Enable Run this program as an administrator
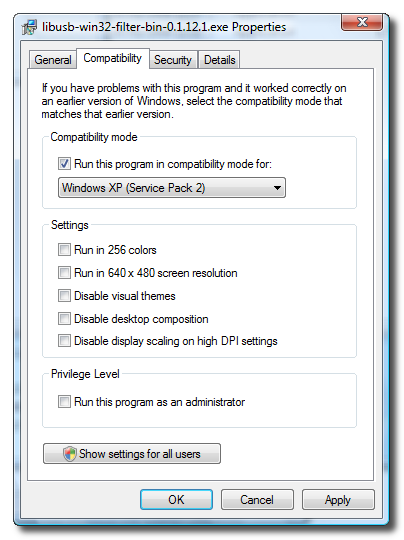The image size is (404, 540). coord(64,402)
